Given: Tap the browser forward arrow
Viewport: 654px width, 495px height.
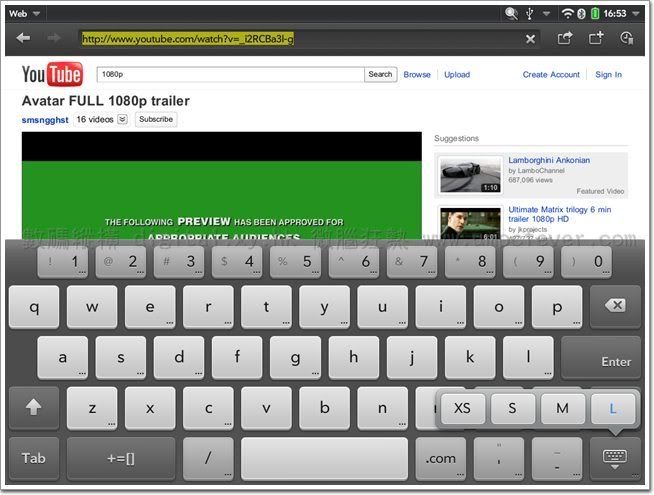Looking at the screenshot, I should [x=54, y=38].
